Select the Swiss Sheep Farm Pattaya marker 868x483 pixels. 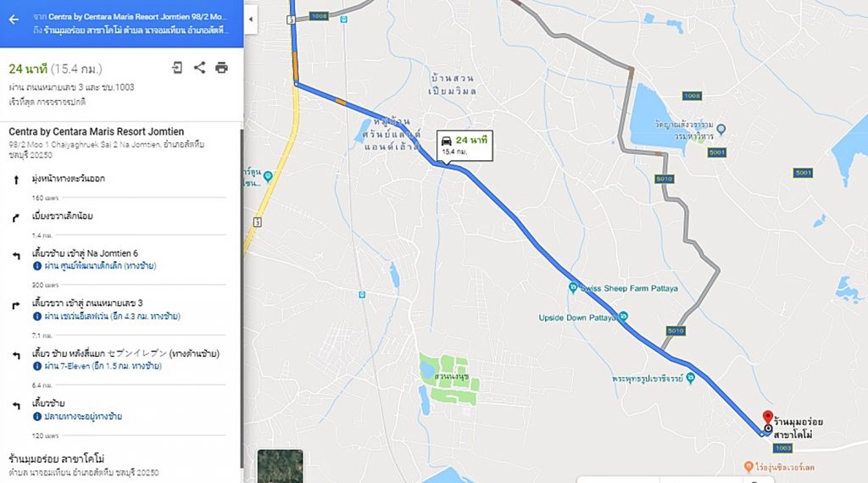(x=573, y=287)
